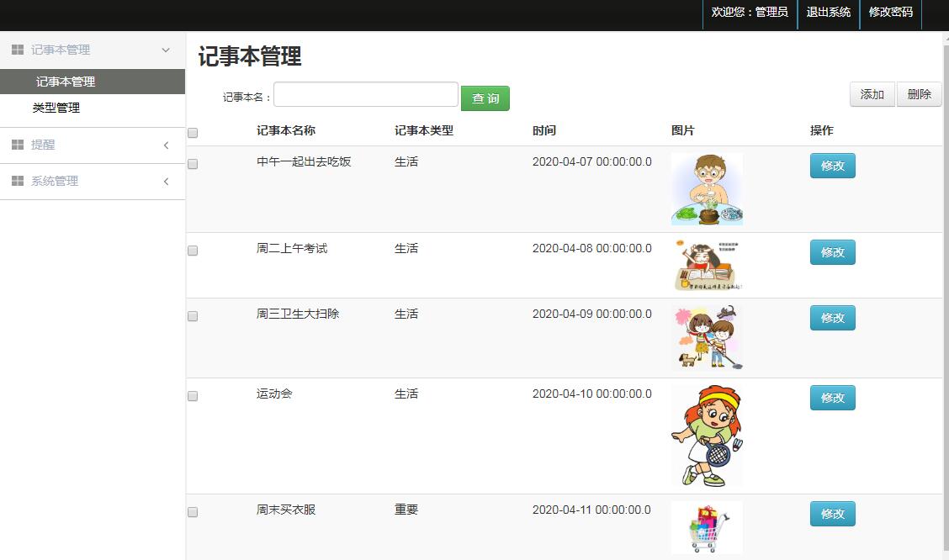Check the box for 中午一起出去吃饭 row
Screen dimensions: 949x560
(193, 164)
